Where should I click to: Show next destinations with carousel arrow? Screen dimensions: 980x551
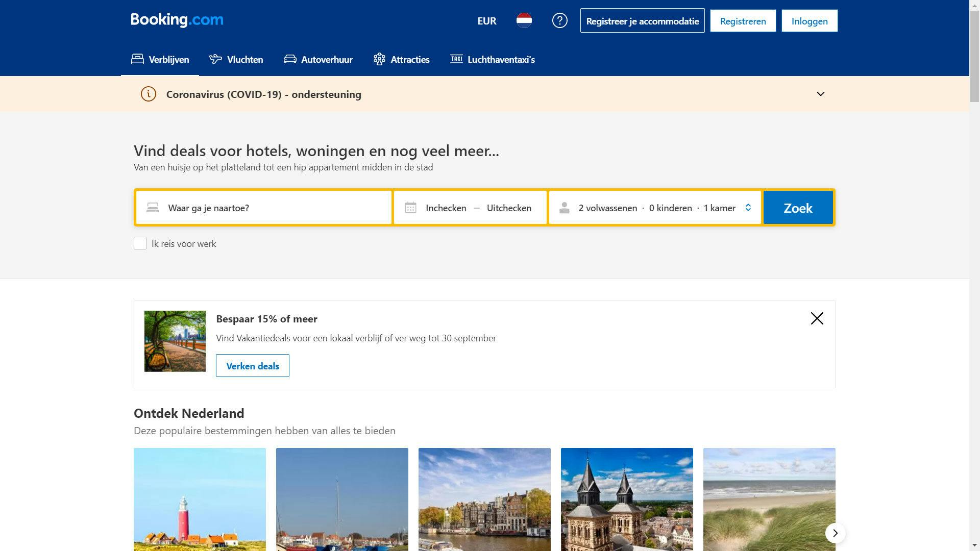click(x=835, y=533)
